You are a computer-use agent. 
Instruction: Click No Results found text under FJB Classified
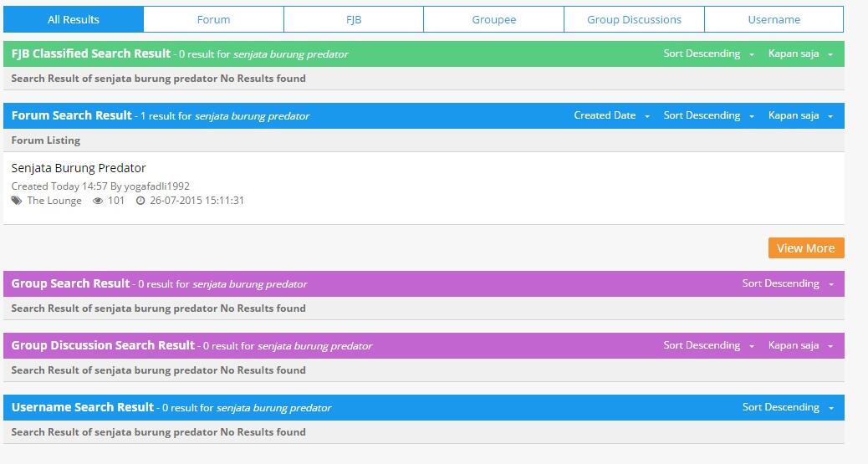(x=263, y=78)
